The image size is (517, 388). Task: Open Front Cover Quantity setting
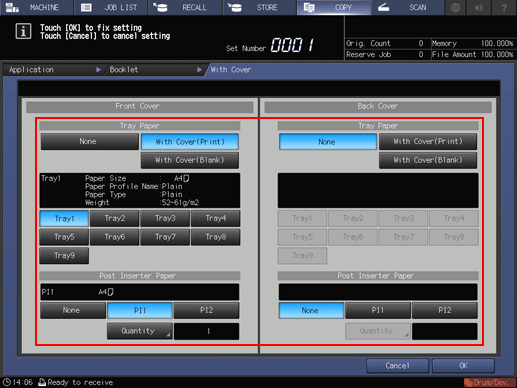click(140, 331)
